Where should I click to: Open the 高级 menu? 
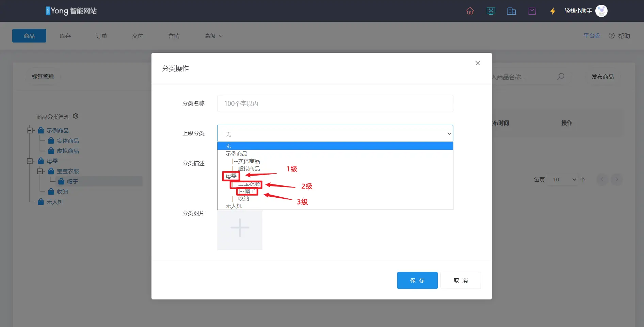(x=213, y=36)
